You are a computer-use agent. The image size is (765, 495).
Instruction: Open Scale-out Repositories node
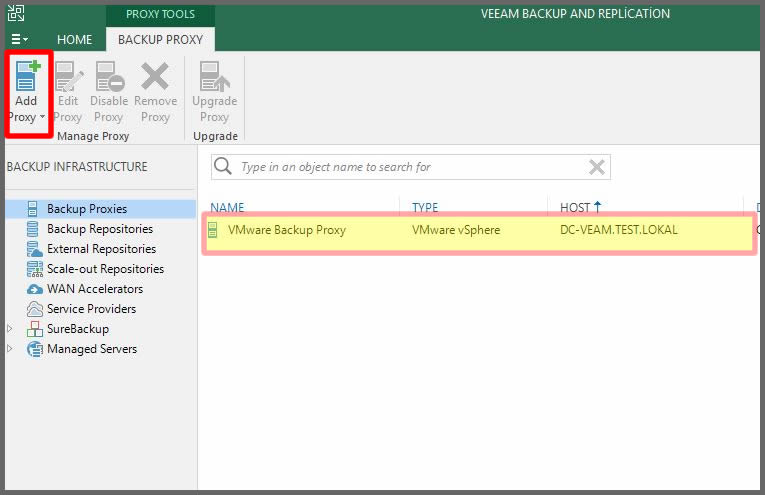click(x=105, y=269)
